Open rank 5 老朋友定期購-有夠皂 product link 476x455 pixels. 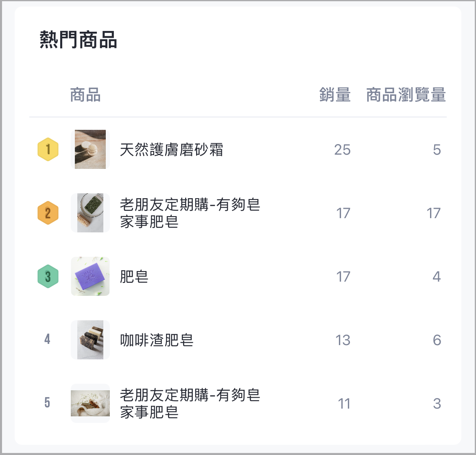(x=190, y=403)
